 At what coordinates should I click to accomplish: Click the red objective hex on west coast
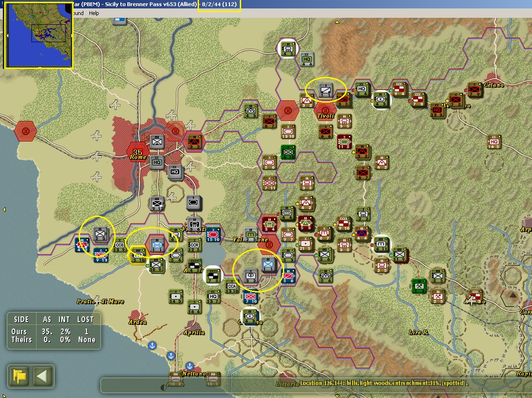tap(25, 131)
